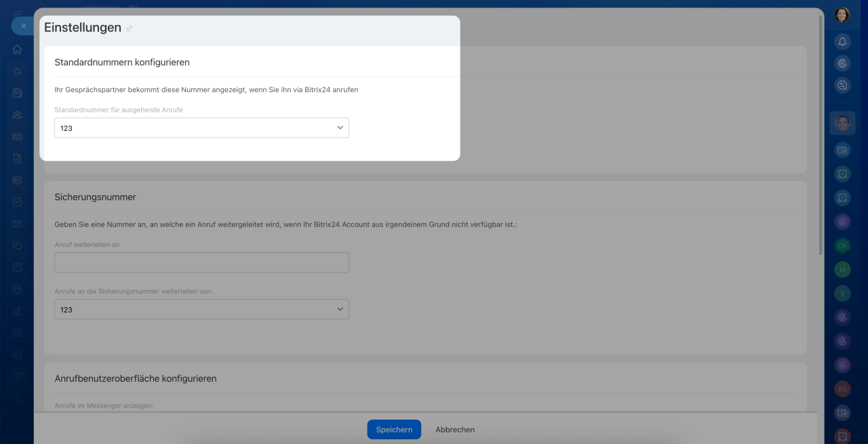Click the Anrufe im Messenger anzeigen label

[x=104, y=405]
